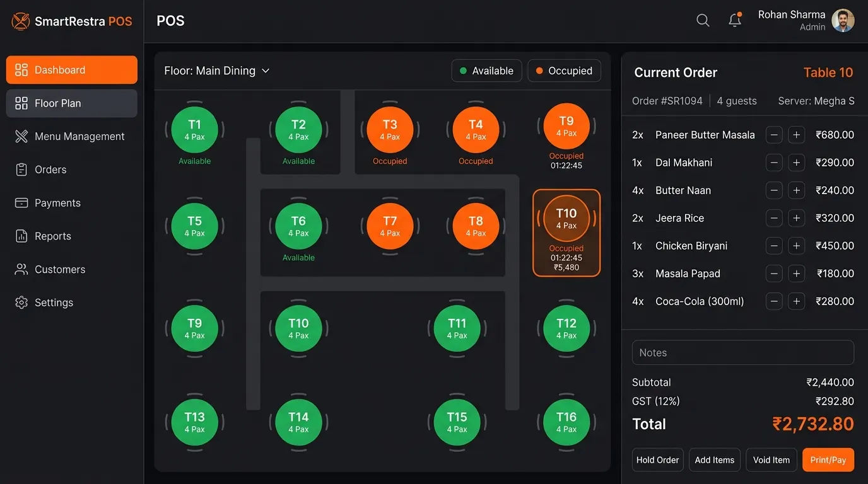
Task: Decrease Jeera Rice quantity
Action: point(774,218)
